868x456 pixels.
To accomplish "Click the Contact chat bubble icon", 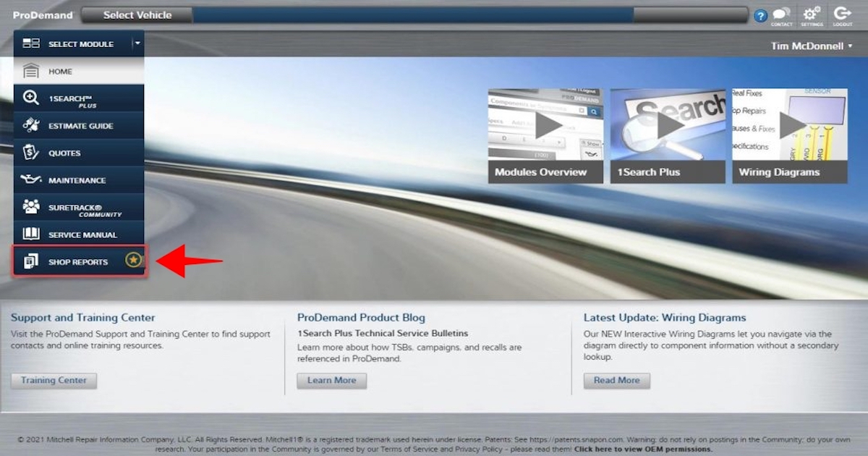I will 781,14.
